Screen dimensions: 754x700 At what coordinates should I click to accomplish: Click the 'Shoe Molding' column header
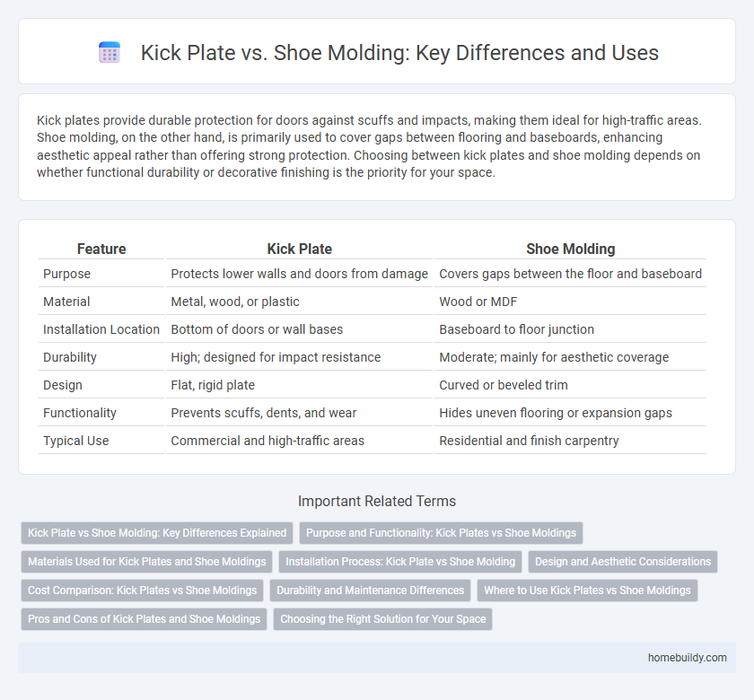(570, 249)
